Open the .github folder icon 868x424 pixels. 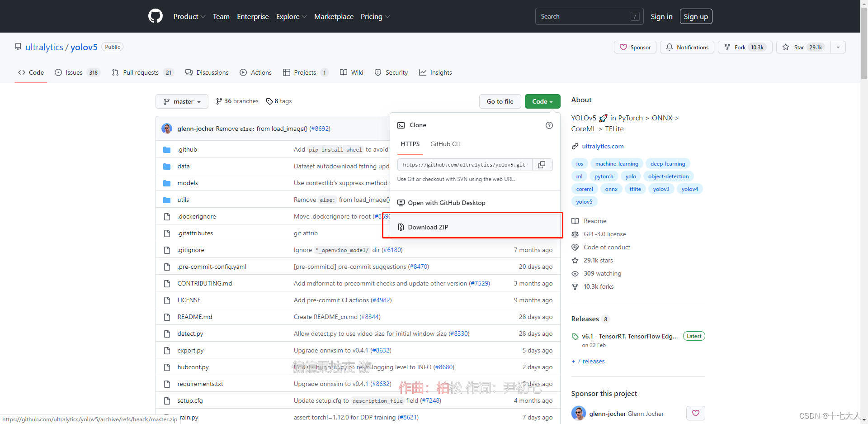pos(167,150)
